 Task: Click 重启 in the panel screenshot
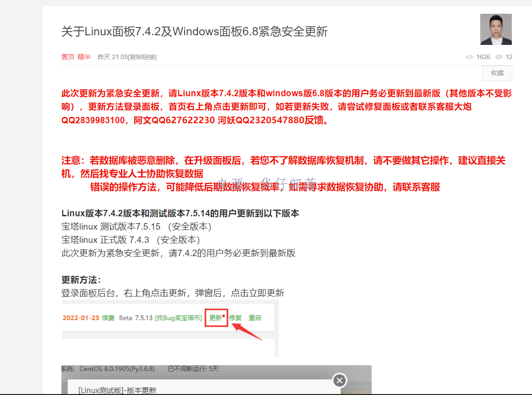[255, 318]
